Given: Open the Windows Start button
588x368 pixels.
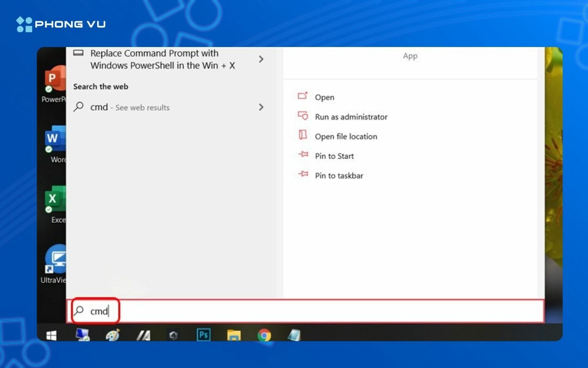Looking at the screenshot, I should coord(51,336).
